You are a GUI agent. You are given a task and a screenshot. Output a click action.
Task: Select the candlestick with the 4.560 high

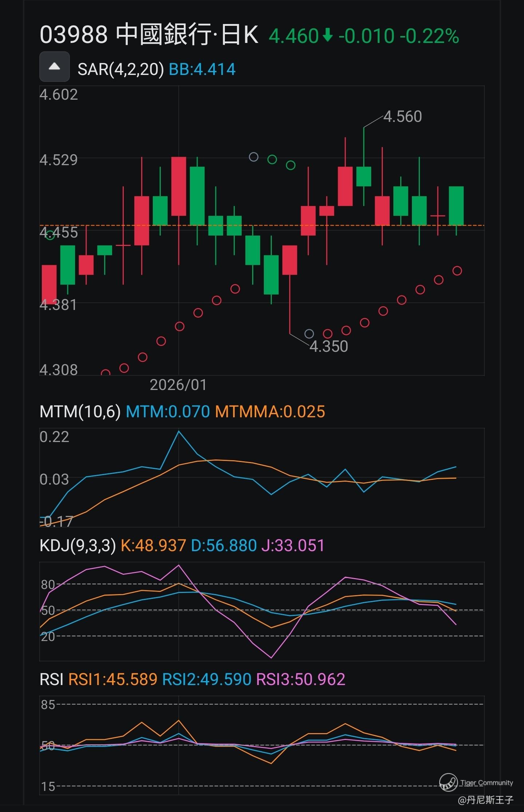coord(364,176)
